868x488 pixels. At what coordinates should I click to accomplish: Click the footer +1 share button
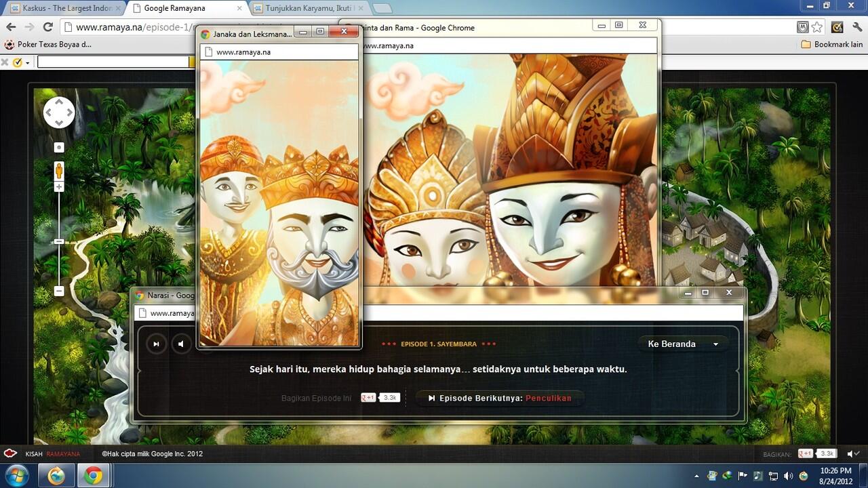(806, 453)
